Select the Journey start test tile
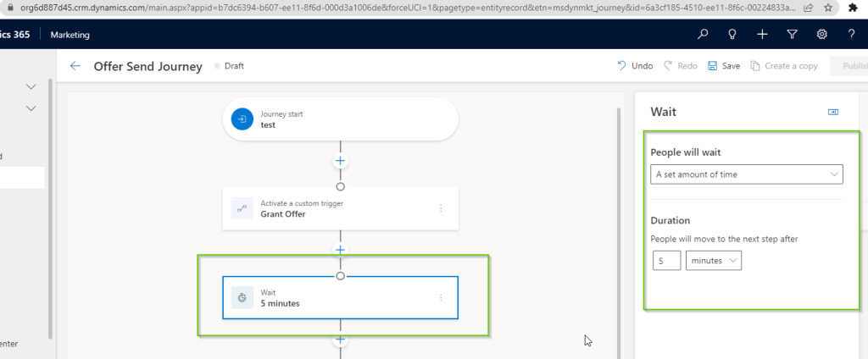Screen dimensions: 868x359 [340, 119]
